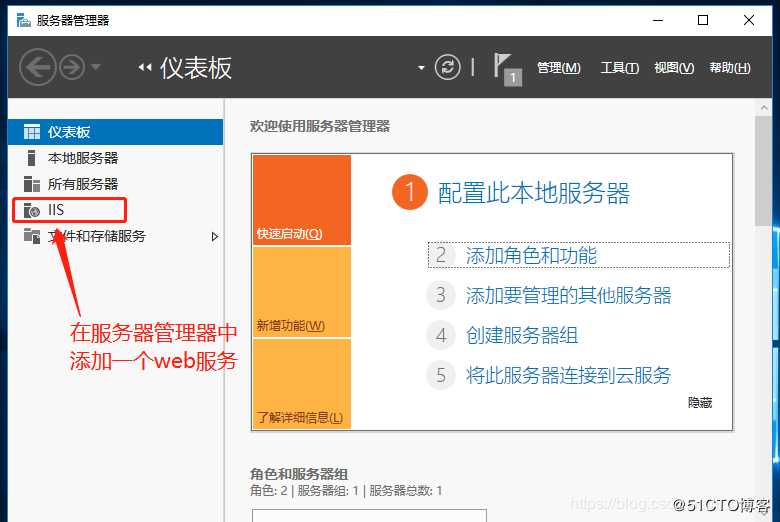The width and height of the screenshot is (780, 522).
Task: Click the 创建服务器组 link
Action: [x=522, y=335]
